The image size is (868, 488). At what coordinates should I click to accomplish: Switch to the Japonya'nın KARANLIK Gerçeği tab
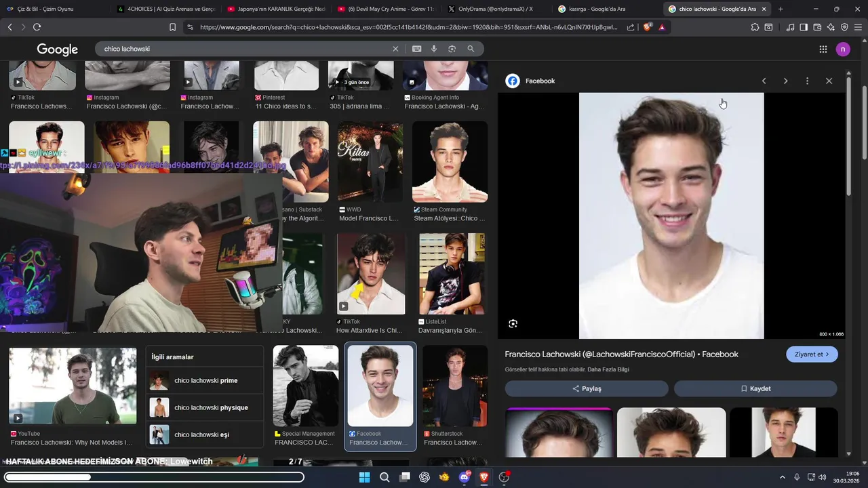[276, 9]
